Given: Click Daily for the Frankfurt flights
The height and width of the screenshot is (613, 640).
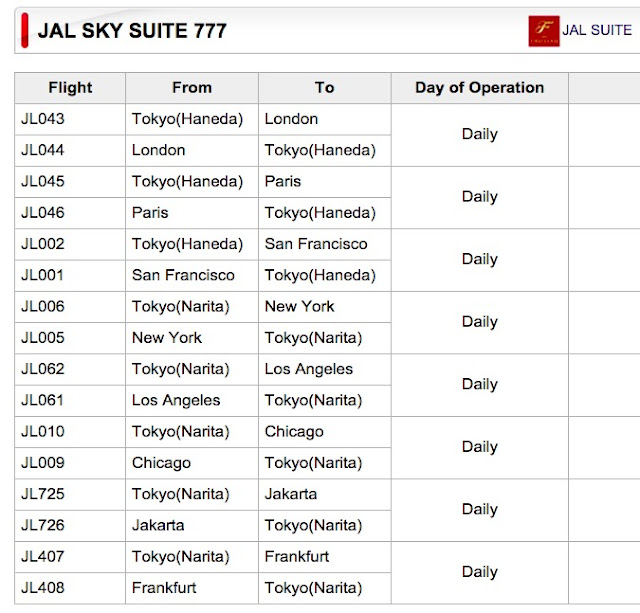Looking at the screenshot, I should 480,572.
